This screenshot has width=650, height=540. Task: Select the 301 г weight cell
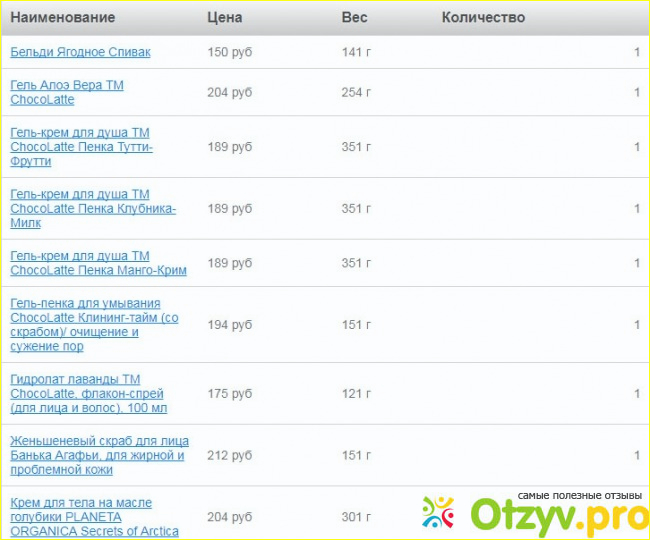[x=356, y=518]
